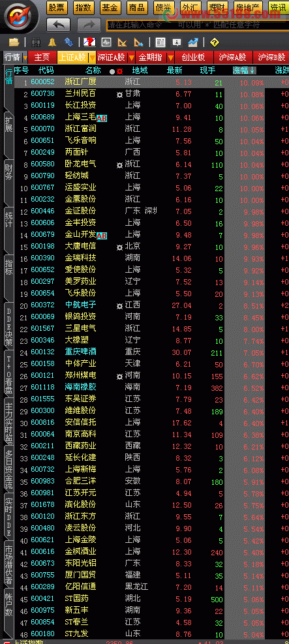The image size is (289, 644).
Task: Open the folder icon in toolbar
Action: point(14,42)
